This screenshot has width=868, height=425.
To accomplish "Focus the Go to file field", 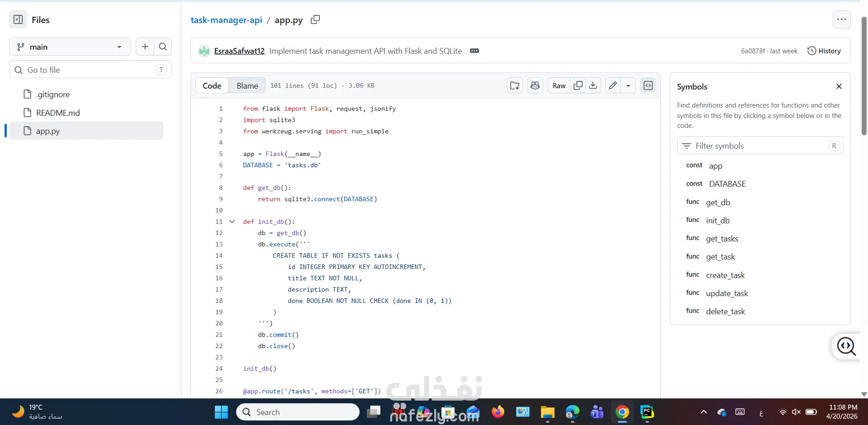I will tap(90, 70).
